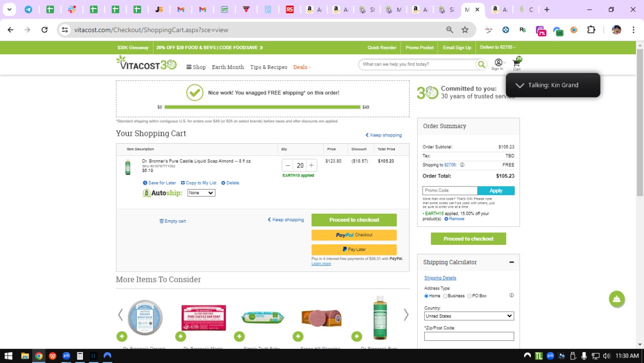Screen dimensions: 644x363
Task: Click the green search magnifier button
Action: [481, 64]
